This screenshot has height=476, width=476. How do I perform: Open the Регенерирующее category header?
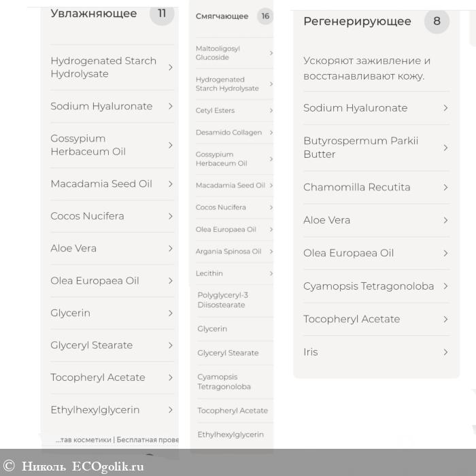click(x=357, y=21)
